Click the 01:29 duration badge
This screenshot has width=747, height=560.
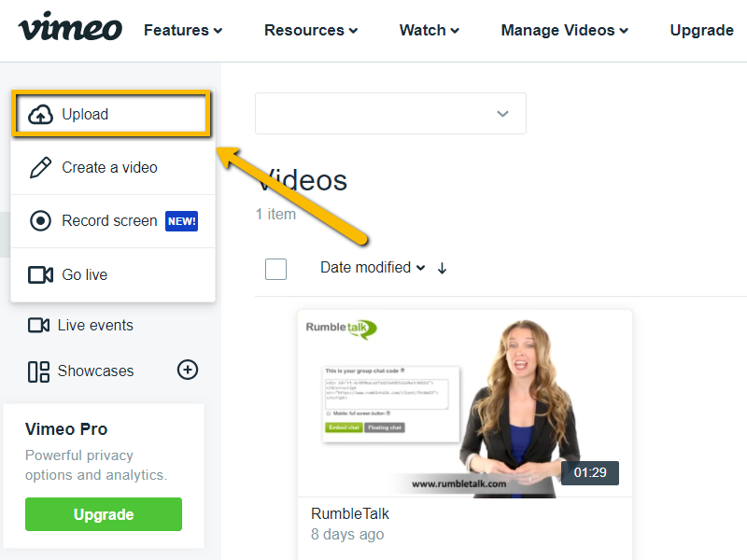pos(590,473)
